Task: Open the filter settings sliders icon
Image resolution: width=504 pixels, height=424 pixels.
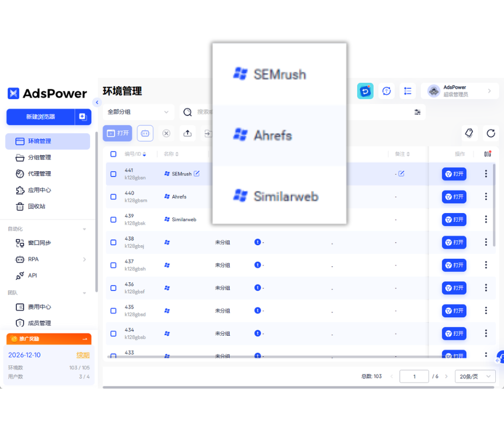Action: [x=417, y=112]
